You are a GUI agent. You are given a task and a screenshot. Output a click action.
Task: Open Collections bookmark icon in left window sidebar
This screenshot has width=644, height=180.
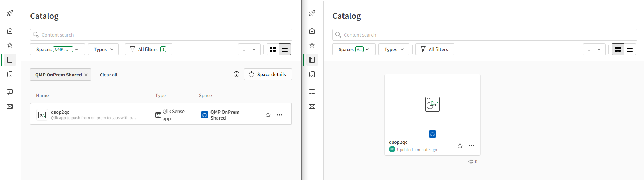click(x=10, y=74)
